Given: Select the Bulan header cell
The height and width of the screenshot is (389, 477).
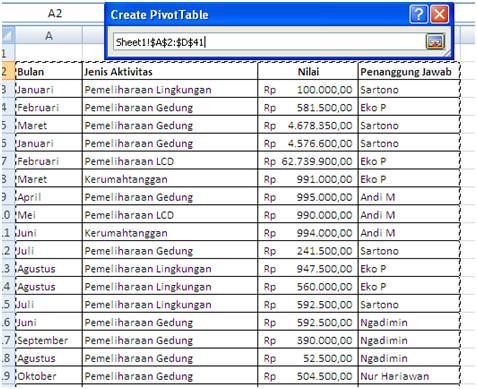Looking at the screenshot, I should click(x=49, y=72).
